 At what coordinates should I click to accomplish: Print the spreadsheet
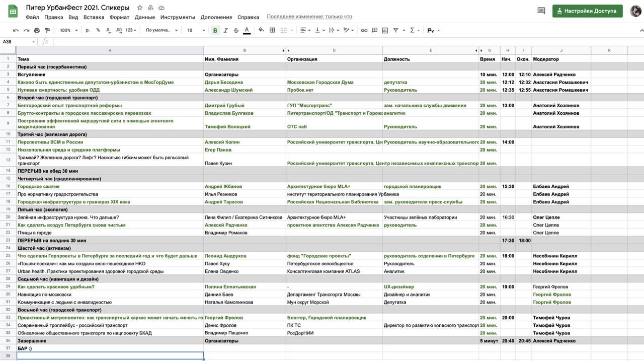[x=37, y=30]
